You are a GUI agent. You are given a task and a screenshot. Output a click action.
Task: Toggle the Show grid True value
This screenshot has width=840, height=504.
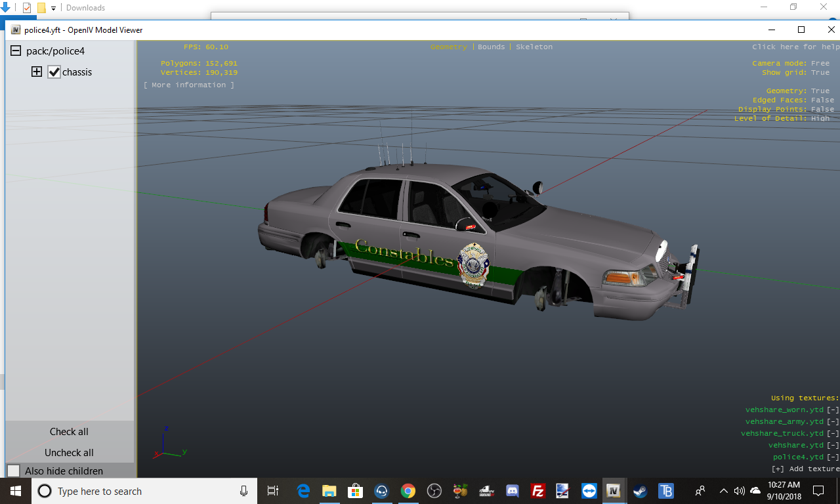click(820, 73)
